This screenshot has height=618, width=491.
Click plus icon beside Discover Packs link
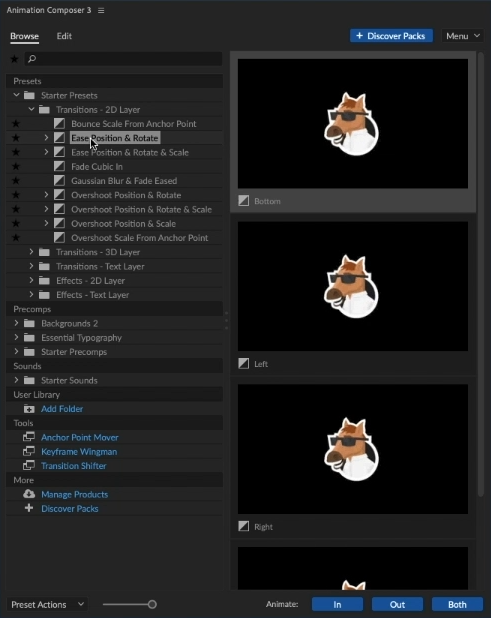(x=29, y=508)
